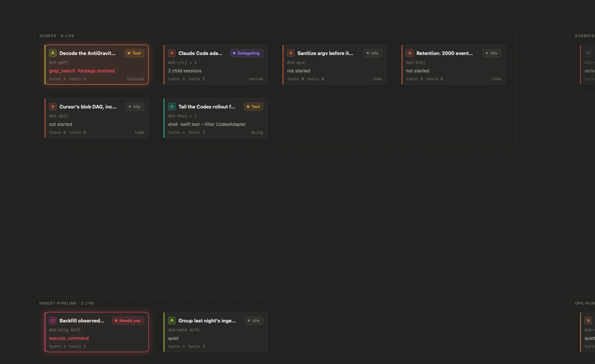Open the Retention: 2000 event... title
The width and height of the screenshot is (595, 364).
tap(445, 53)
